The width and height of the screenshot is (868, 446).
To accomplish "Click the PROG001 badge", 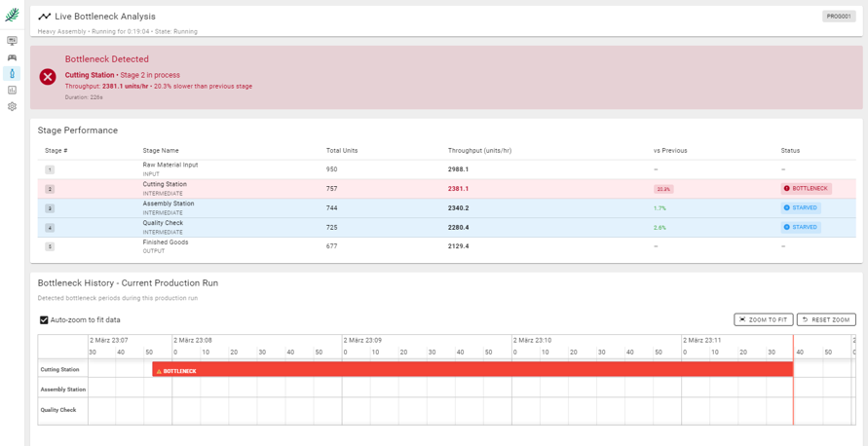I will (x=838, y=17).
